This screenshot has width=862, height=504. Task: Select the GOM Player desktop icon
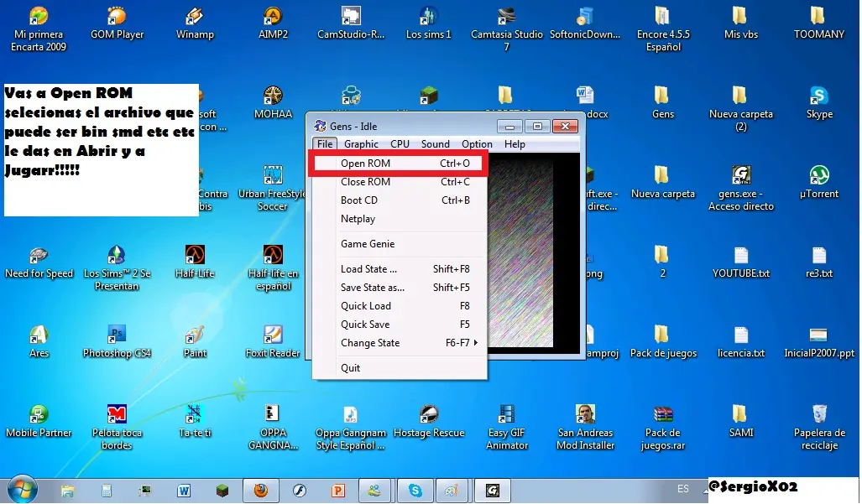coord(117,24)
